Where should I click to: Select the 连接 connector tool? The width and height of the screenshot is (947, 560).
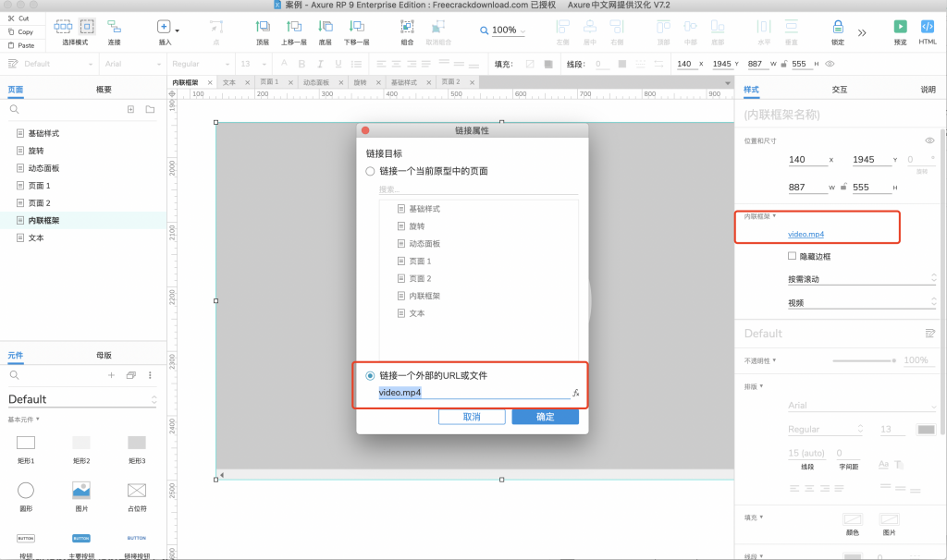point(114,27)
